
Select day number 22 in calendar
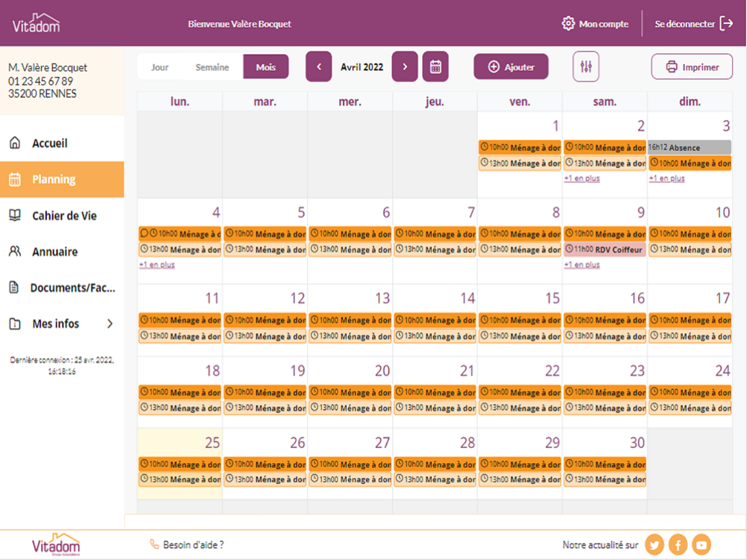(552, 370)
